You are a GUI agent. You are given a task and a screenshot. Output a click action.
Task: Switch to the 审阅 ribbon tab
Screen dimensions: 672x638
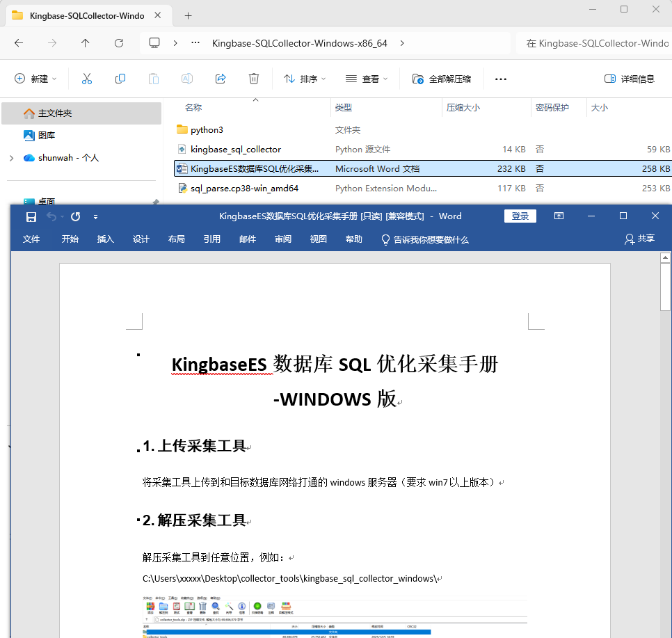[x=283, y=239]
